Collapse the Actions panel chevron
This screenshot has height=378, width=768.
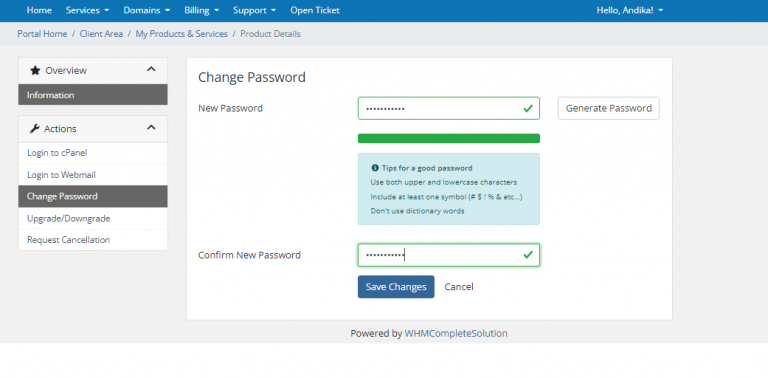point(151,128)
